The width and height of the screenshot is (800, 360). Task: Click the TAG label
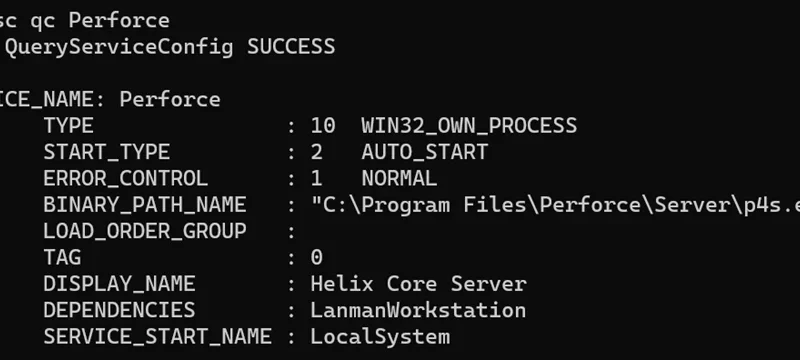click(x=62, y=258)
